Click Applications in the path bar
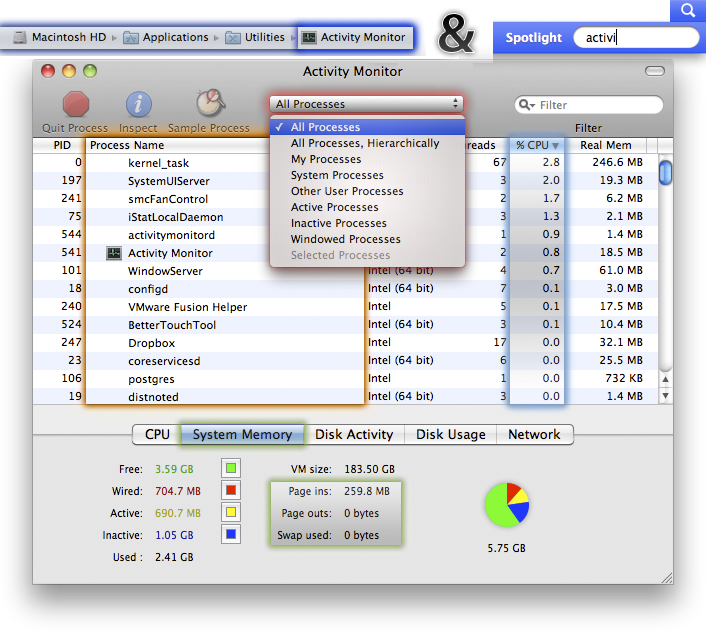Image resolution: width=706 pixels, height=632 pixels. (176, 37)
